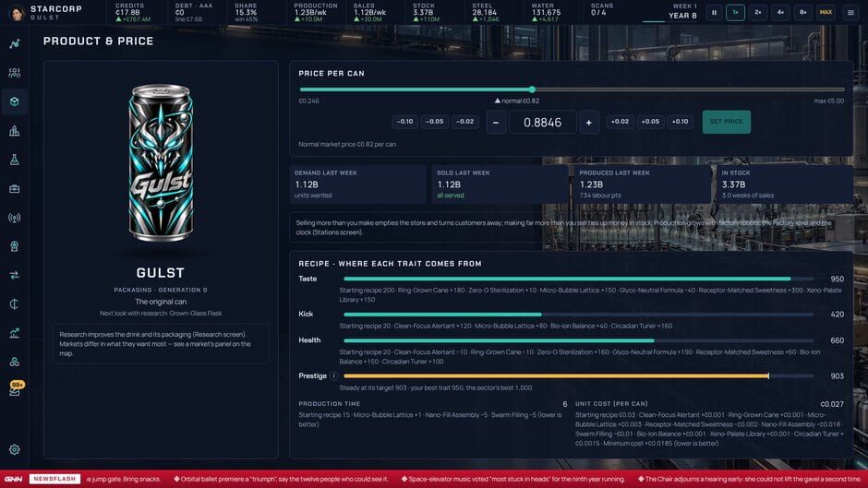Click the 'Next look with research: Grown-Glass Flask' text

tap(161, 313)
